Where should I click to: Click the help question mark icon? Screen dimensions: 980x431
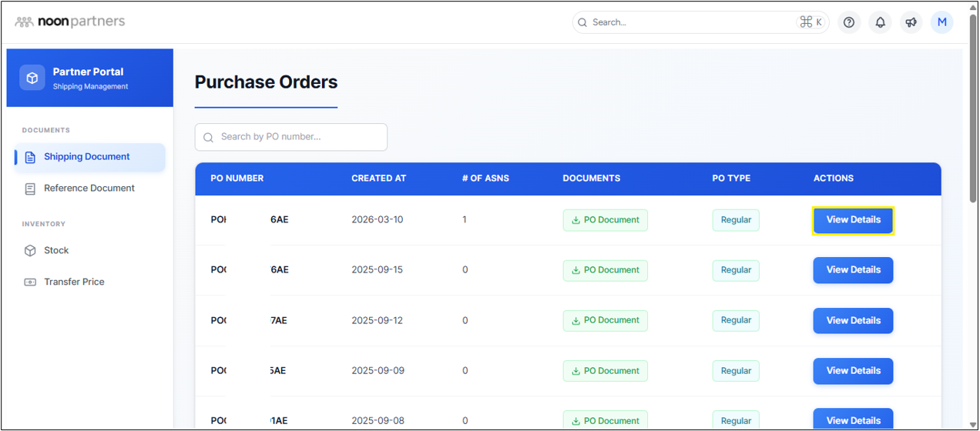point(849,22)
